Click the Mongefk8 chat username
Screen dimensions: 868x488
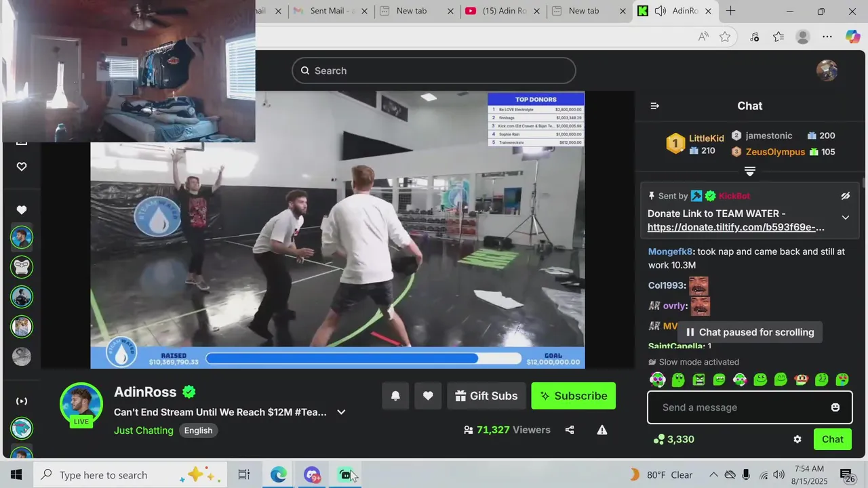tap(671, 251)
